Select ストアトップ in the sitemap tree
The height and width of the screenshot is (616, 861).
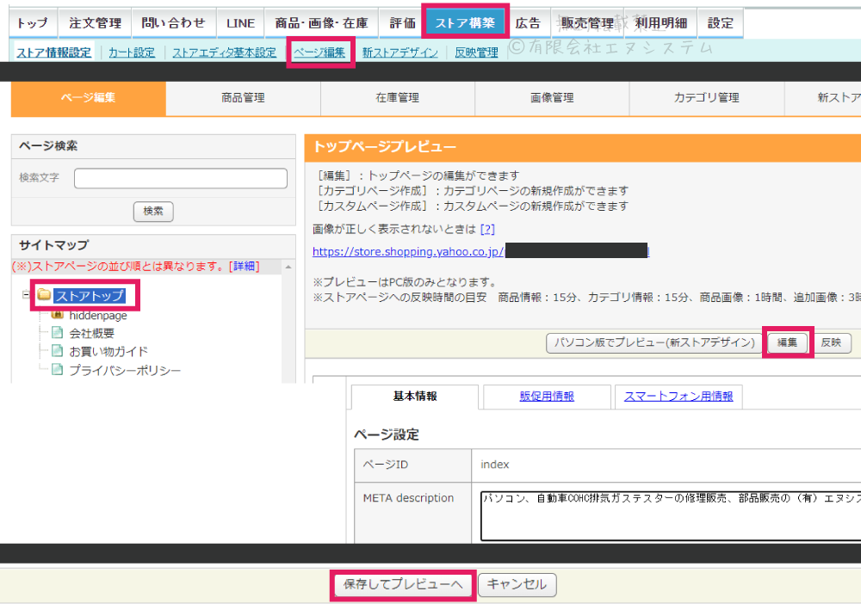pos(90,296)
